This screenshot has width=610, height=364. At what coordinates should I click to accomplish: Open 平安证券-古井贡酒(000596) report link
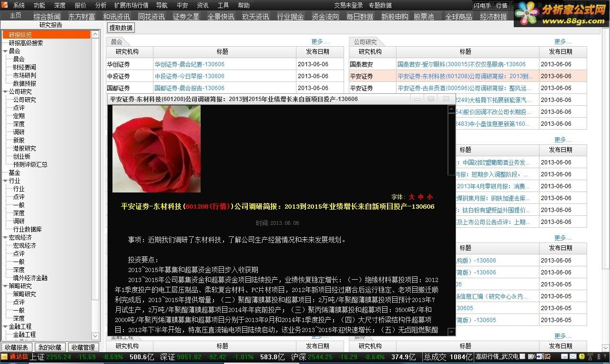point(464,88)
